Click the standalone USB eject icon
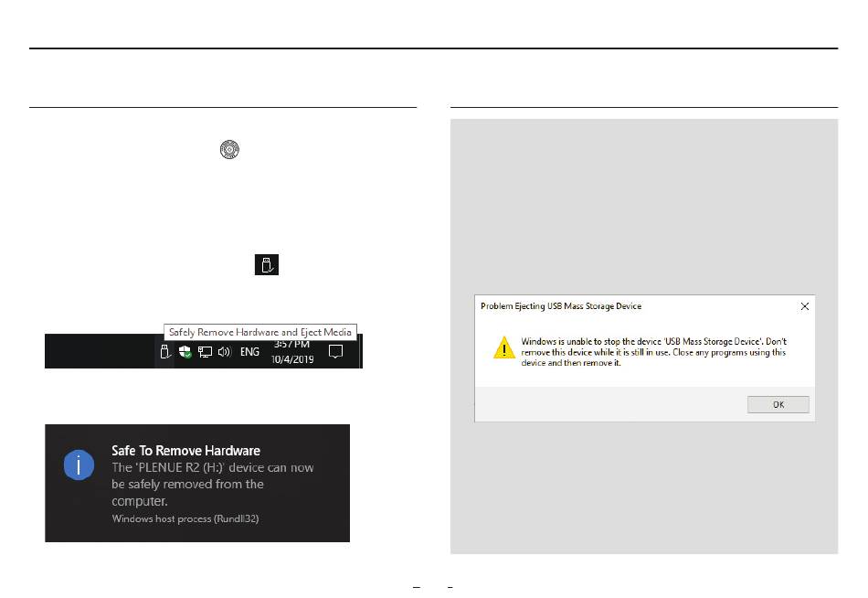This screenshot has height=598, width=868. click(x=267, y=265)
